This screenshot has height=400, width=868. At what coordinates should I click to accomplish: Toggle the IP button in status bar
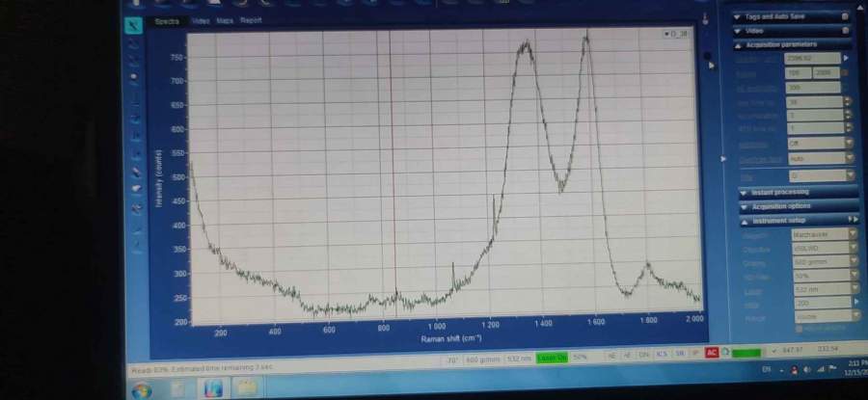pyautogui.click(x=695, y=353)
